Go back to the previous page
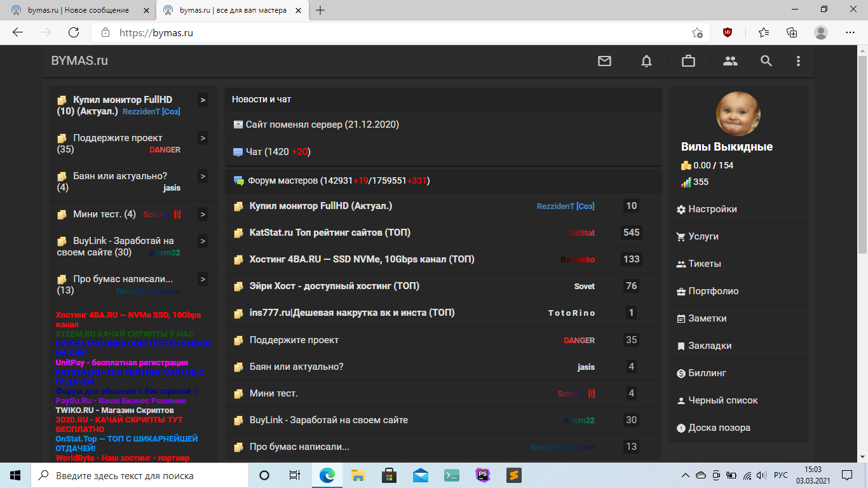This screenshot has height=488, width=868. (x=18, y=32)
